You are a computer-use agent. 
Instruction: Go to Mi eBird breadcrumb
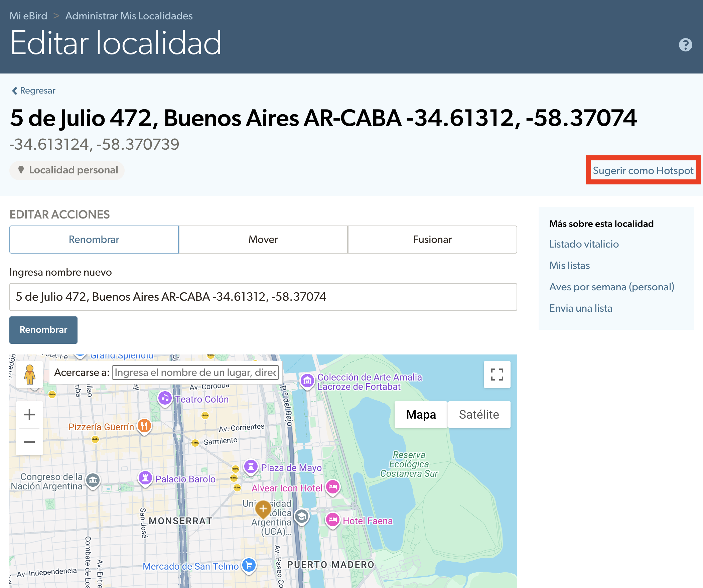point(28,16)
